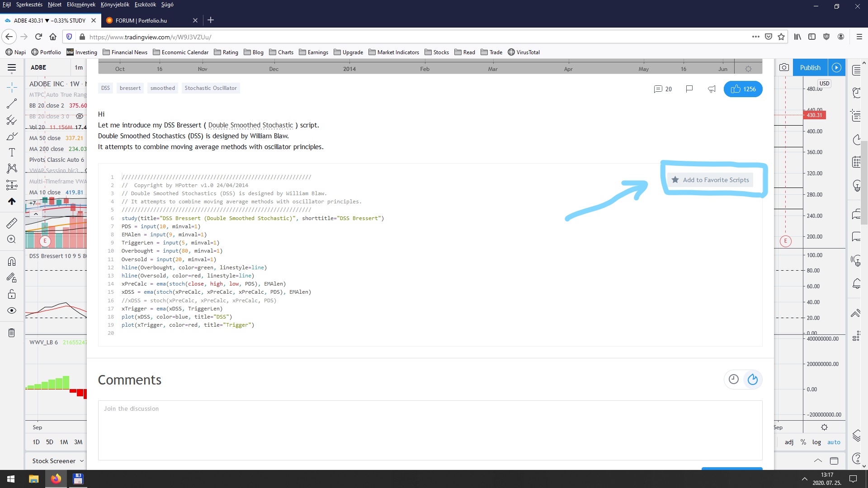Collapse the indicator legend chevron
Viewport: 868px width, 488px height.
click(36, 214)
